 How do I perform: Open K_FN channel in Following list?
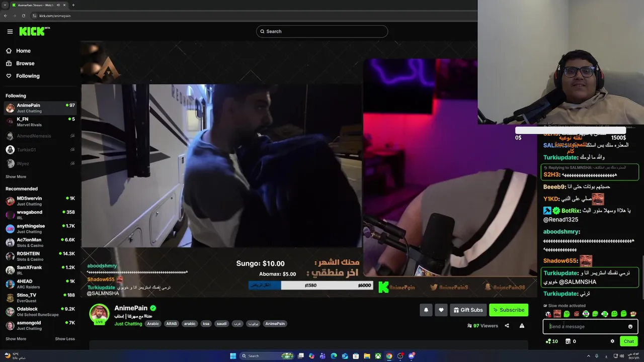[x=40, y=122]
